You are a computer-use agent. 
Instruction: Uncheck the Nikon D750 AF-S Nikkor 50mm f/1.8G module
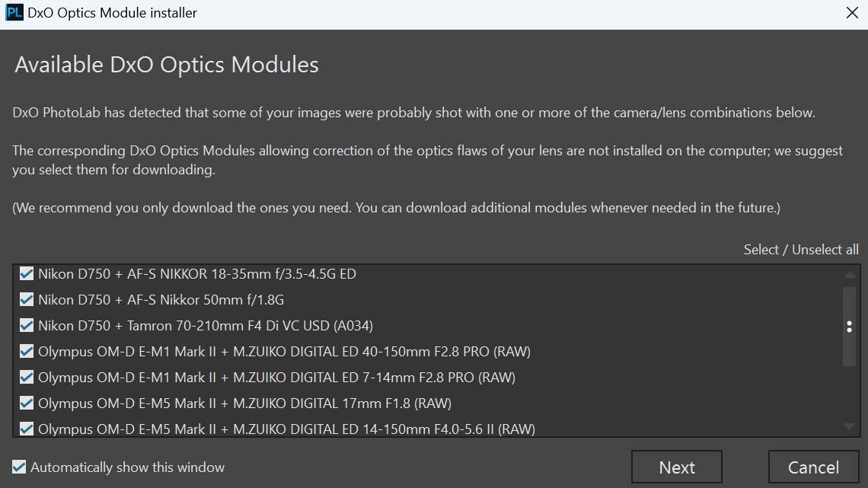[26, 299]
